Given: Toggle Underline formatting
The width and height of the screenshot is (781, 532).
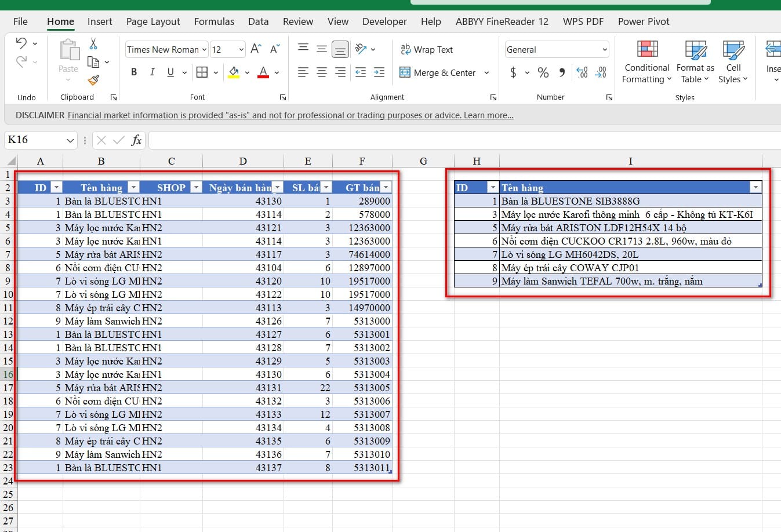Looking at the screenshot, I should 170,72.
